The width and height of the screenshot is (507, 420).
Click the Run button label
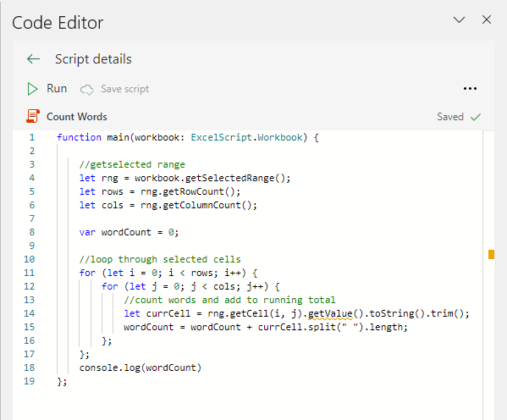[57, 89]
